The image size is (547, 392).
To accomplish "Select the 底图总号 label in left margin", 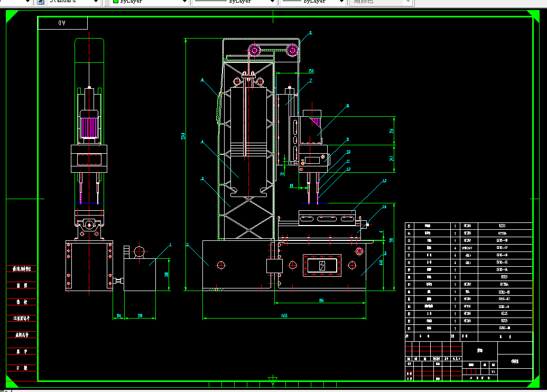I will click(x=22, y=335).
